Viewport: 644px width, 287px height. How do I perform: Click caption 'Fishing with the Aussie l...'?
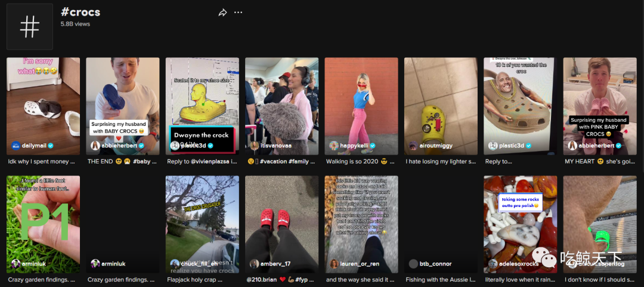[441, 280]
